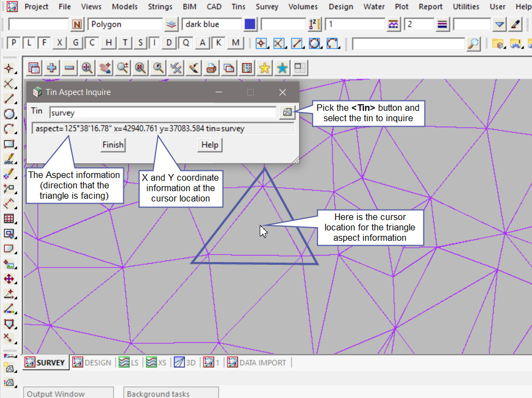
Task: Click the magnifier search icon by empty field
Action: coord(474,43)
